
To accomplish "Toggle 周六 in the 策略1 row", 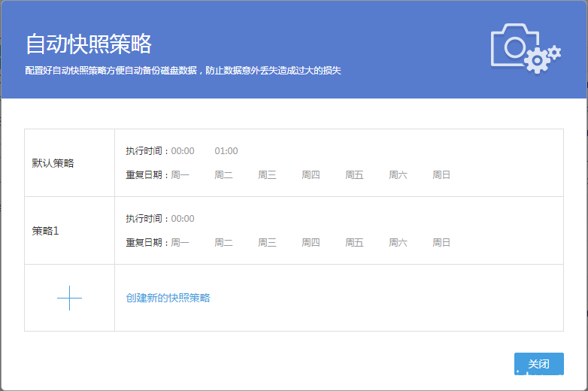I will (x=399, y=243).
